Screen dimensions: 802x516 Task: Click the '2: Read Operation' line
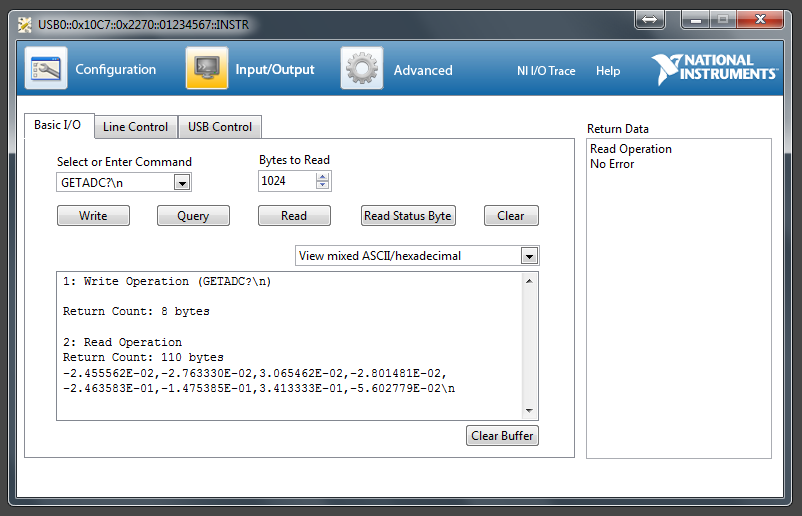coord(122,342)
